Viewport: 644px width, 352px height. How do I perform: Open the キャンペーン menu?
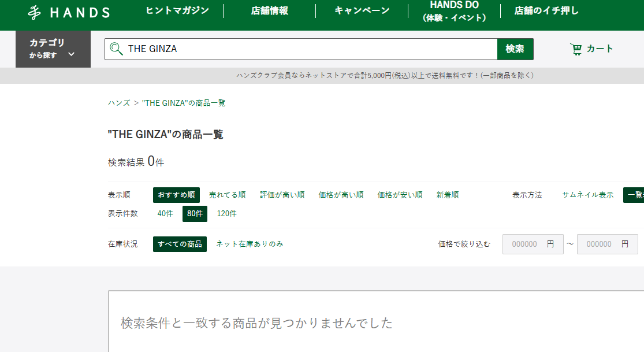coord(362,10)
